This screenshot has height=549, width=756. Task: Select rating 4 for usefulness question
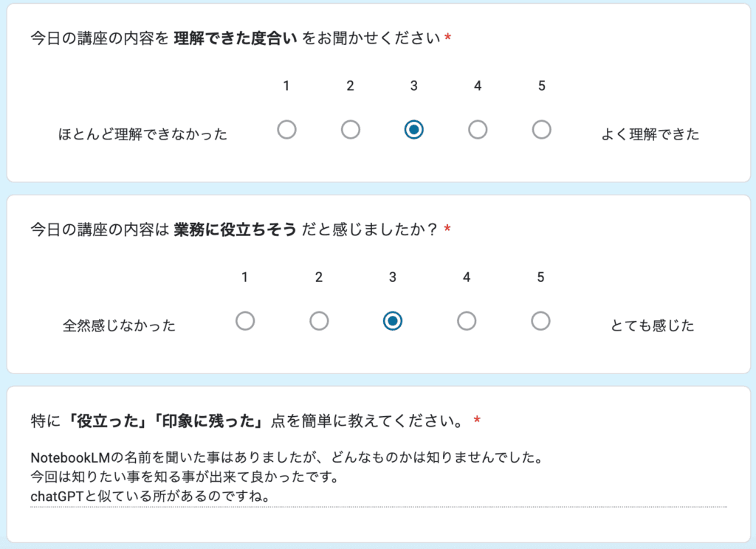pyautogui.click(x=467, y=321)
